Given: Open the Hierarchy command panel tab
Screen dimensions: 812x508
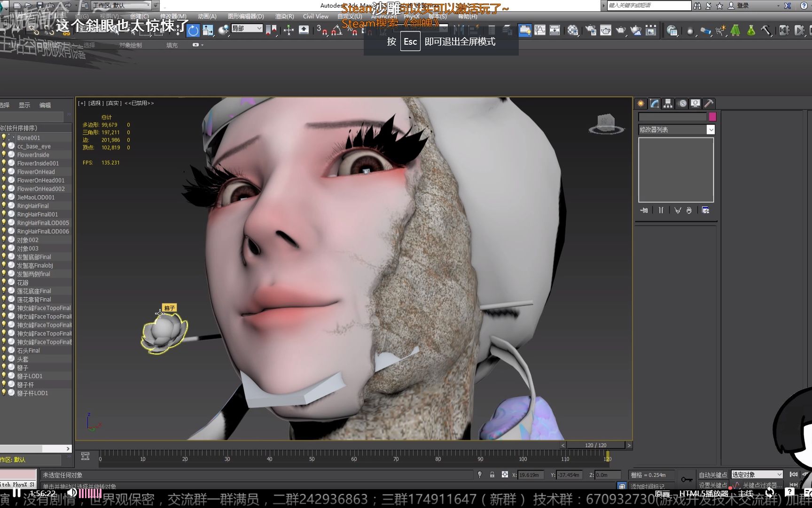Looking at the screenshot, I should pyautogui.click(x=668, y=103).
